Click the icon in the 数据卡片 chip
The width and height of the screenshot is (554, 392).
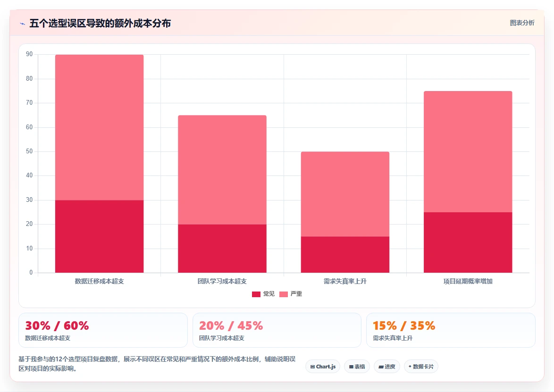coord(410,367)
